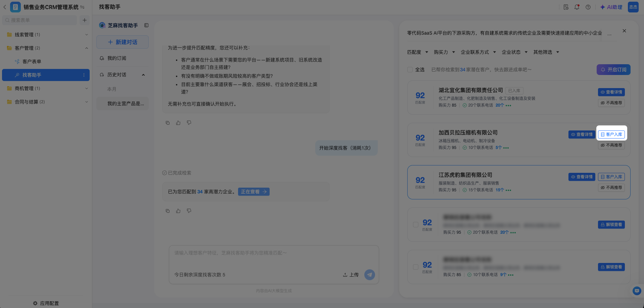Click the switch-app icon beside 销售业务CRM管理系统
Image resolution: width=644 pixels, height=308 pixels.
point(82,7)
